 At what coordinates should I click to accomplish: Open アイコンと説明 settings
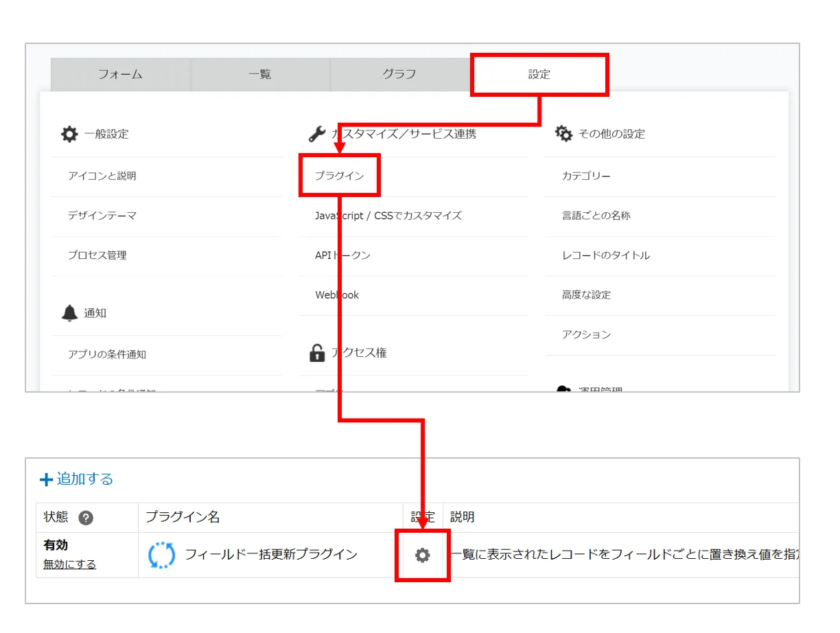pos(102,176)
